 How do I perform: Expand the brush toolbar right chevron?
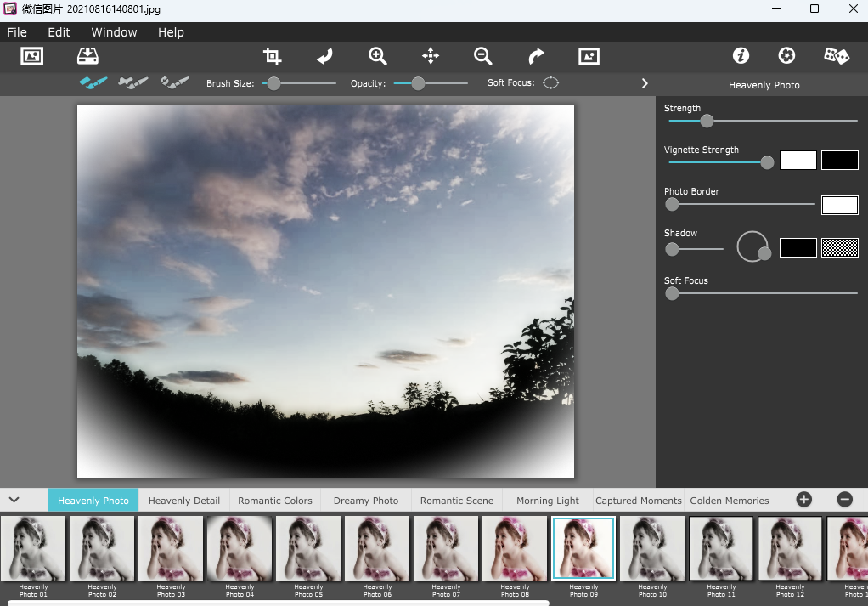[645, 83]
